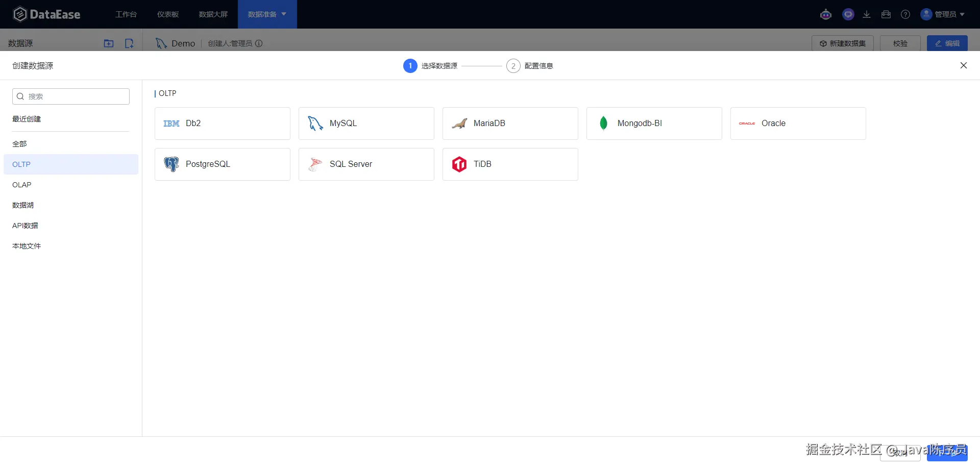Click the Demo data source title
The image size is (980, 469).
click(183, 43)
